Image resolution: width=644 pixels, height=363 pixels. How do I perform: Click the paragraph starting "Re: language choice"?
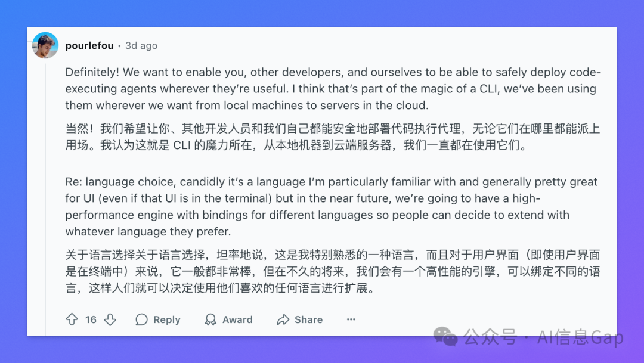[x=332, y=207]
